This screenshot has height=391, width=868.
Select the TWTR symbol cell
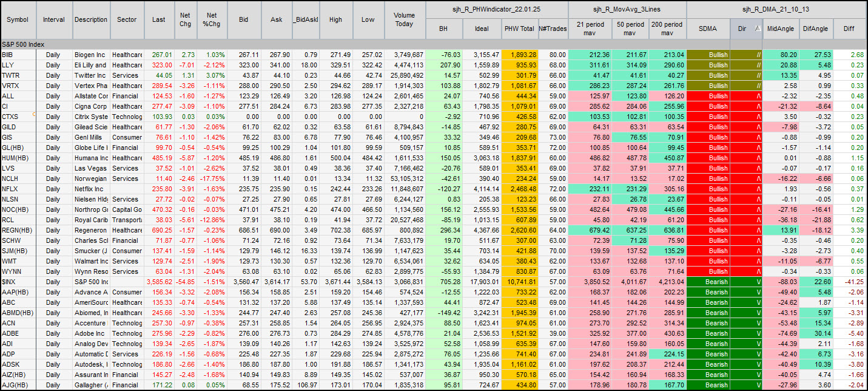(x=18, y=75)
